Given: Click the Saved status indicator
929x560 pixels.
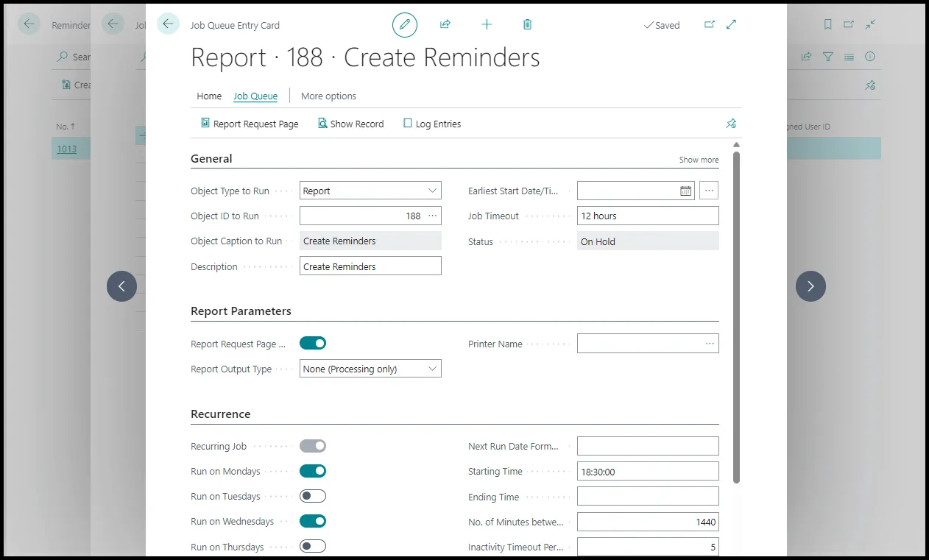Looking at the screenshot, I should (662, 25).
